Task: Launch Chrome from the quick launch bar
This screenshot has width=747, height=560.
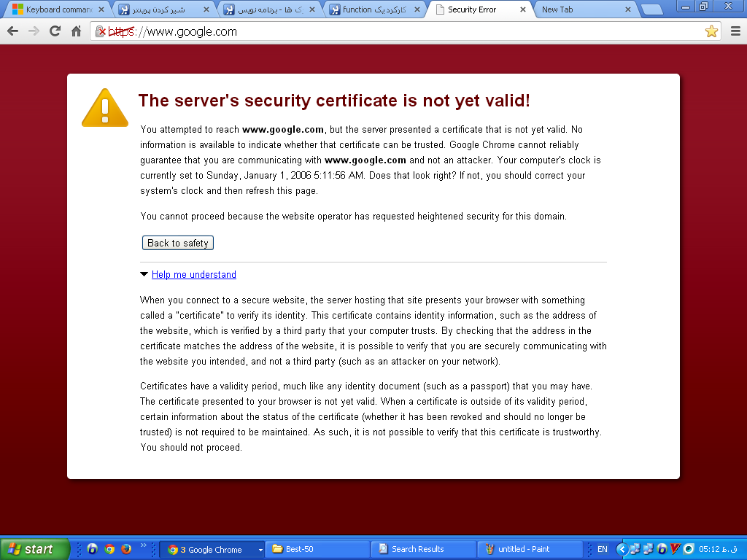Action: (x=109, y=549)
